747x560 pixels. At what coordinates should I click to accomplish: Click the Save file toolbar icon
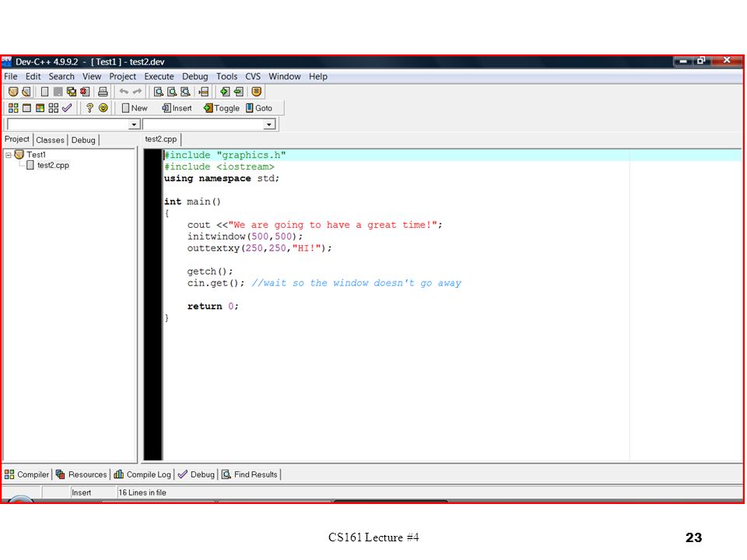58,92
